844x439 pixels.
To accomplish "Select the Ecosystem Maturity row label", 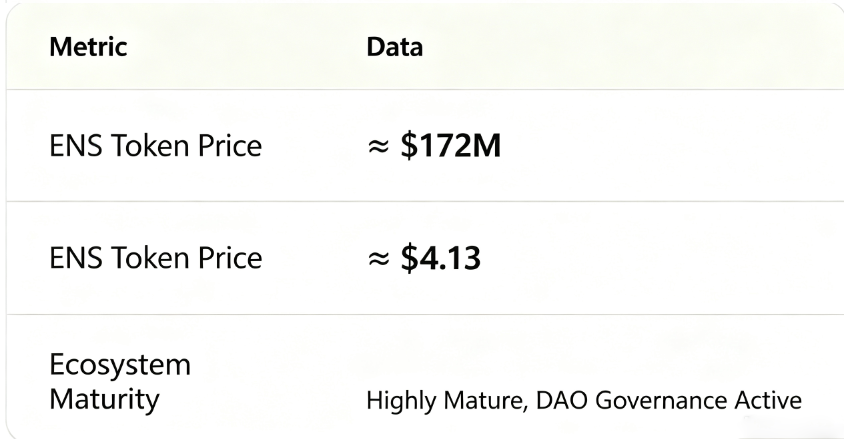I will 120,383.
